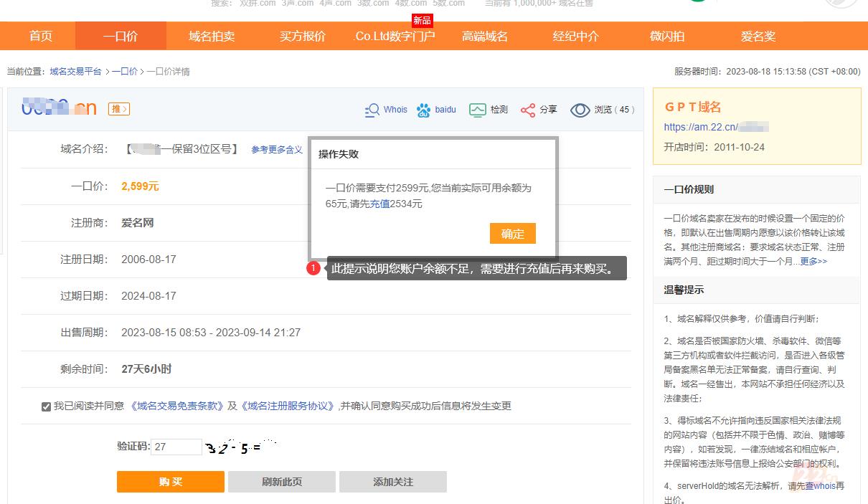This screenshot has width=868, height=504.
Task: Switch to the 域名拍卖 tab
Action: (x=212, y=36)
